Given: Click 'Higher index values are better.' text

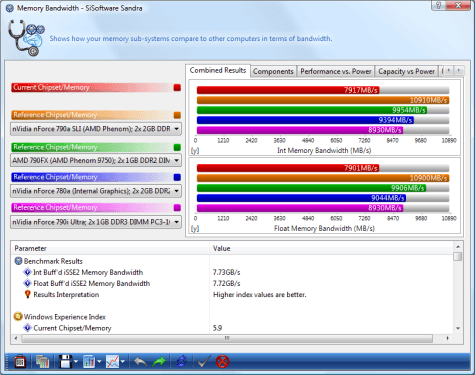Looking at the screenshot, I should point(260,295).
